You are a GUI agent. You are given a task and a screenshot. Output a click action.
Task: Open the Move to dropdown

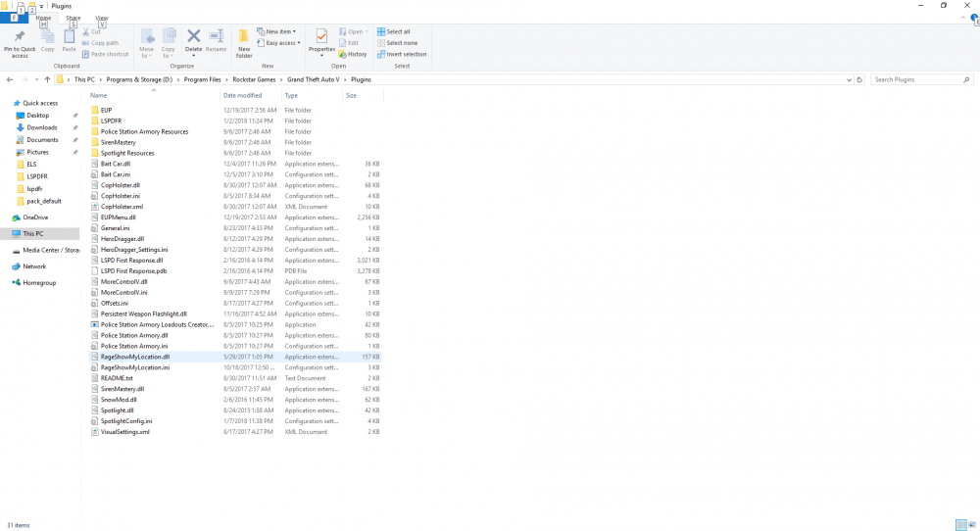click(146, 53)
